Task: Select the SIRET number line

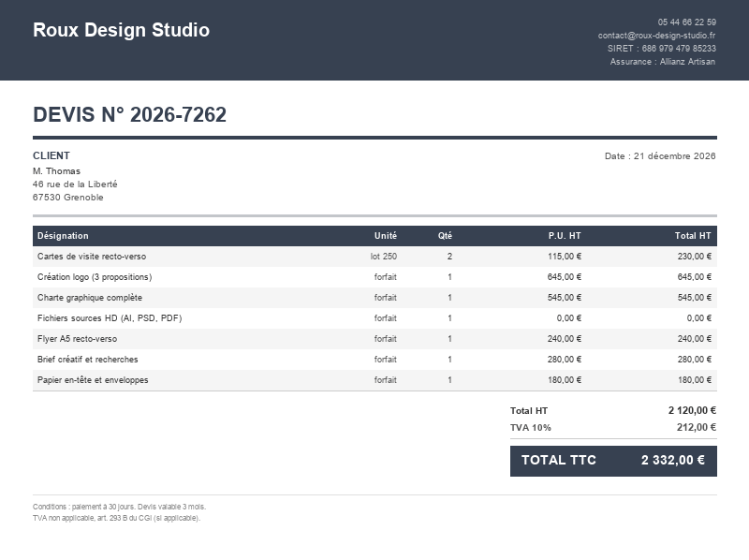Action: pos(662,49)
